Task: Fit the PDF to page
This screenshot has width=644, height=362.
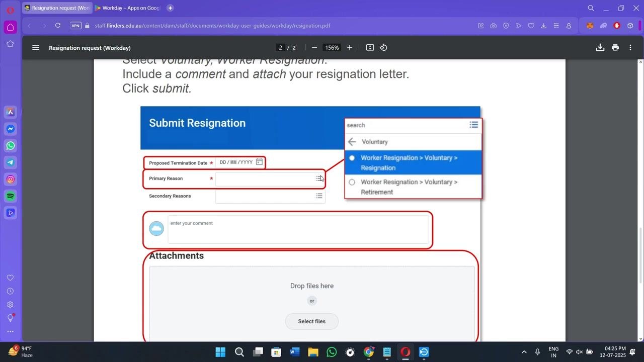Action: click(x=370, y=48)
